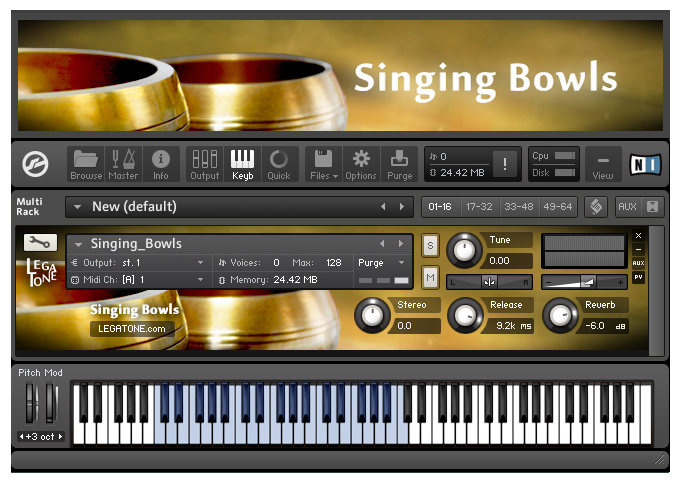Open the Files dropdown menu

click(324, 164)
